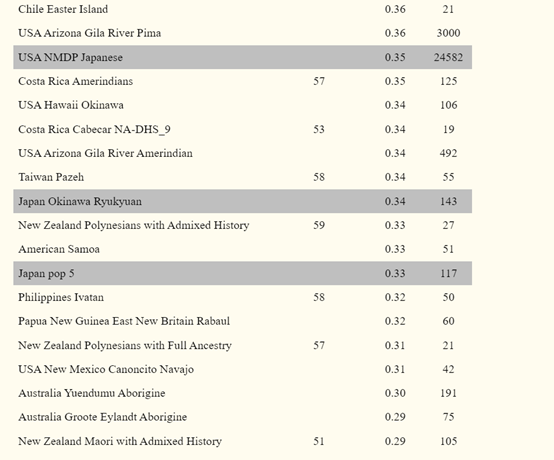Click the 24582 sample size value
Viewport: 554px width, 460px height.
pos(448,57)
